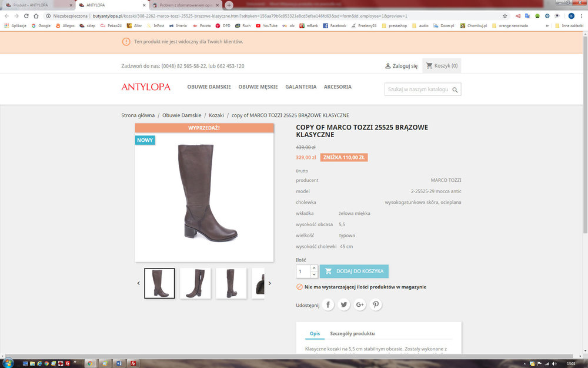The width and height of the screenshot is (588, 368).
Task: Show hidden system tray icons arrow
Action: [525, 363]
